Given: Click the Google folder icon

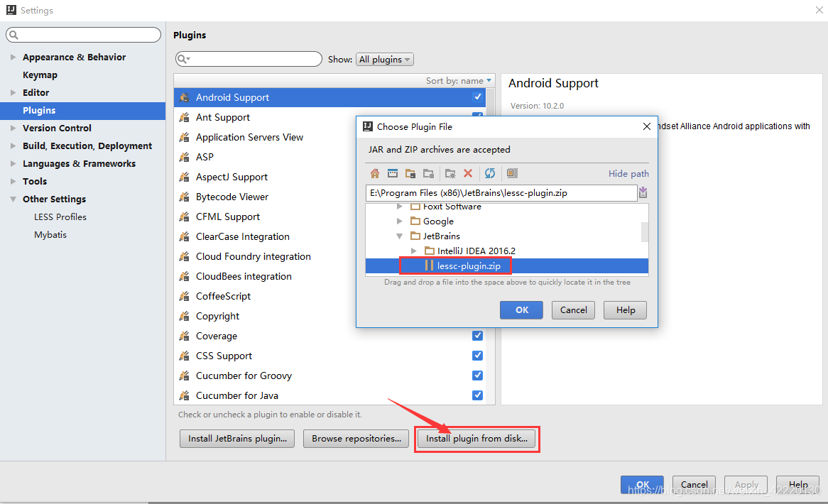Looking at the screenshot, I should 415,221.
